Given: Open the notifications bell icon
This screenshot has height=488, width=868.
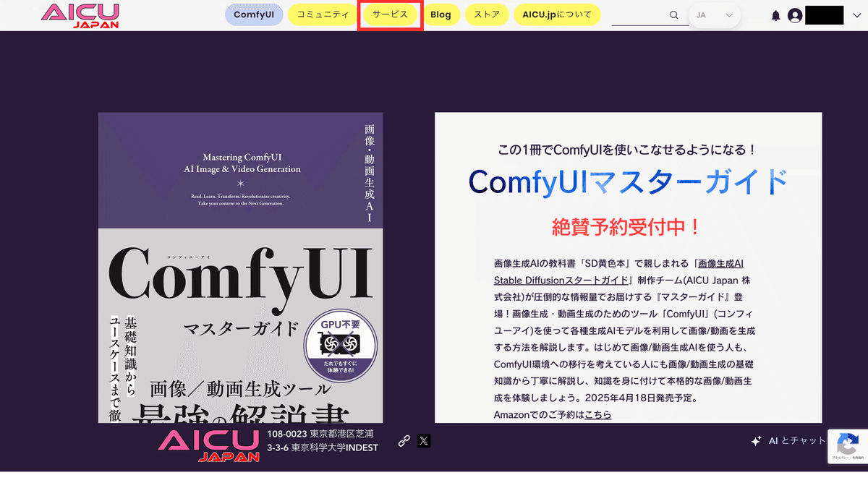Looking at the screenshot, I should click(x=775, y=15).
